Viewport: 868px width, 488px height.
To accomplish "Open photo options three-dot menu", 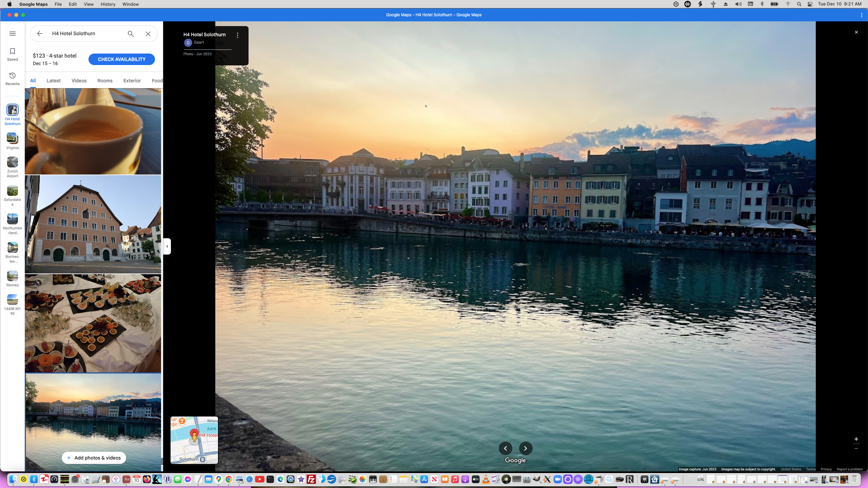I will 238,35.
